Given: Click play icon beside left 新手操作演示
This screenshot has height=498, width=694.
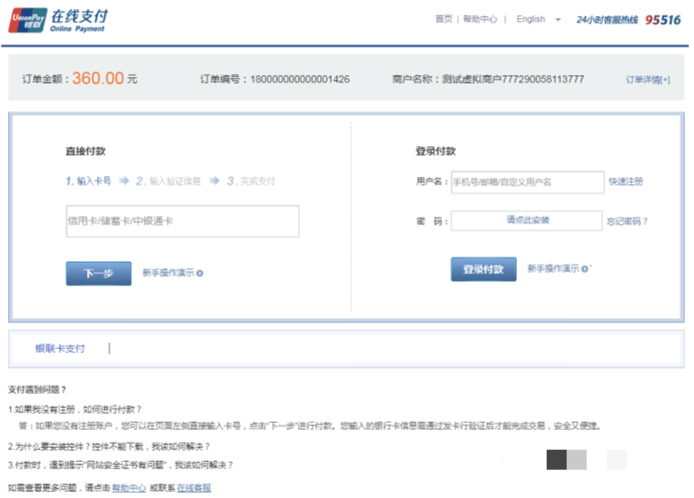Looking at the screenshot, I should [200, 272].
